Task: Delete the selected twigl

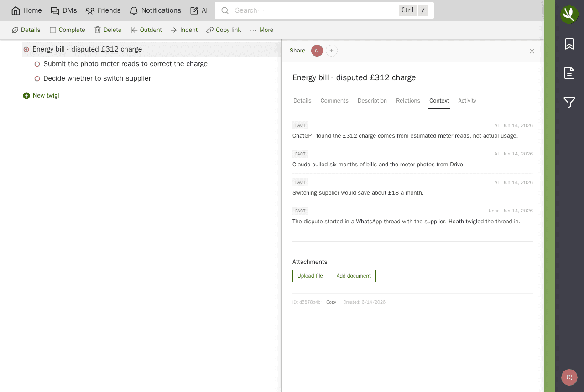Action: click(x=108, y=30)
